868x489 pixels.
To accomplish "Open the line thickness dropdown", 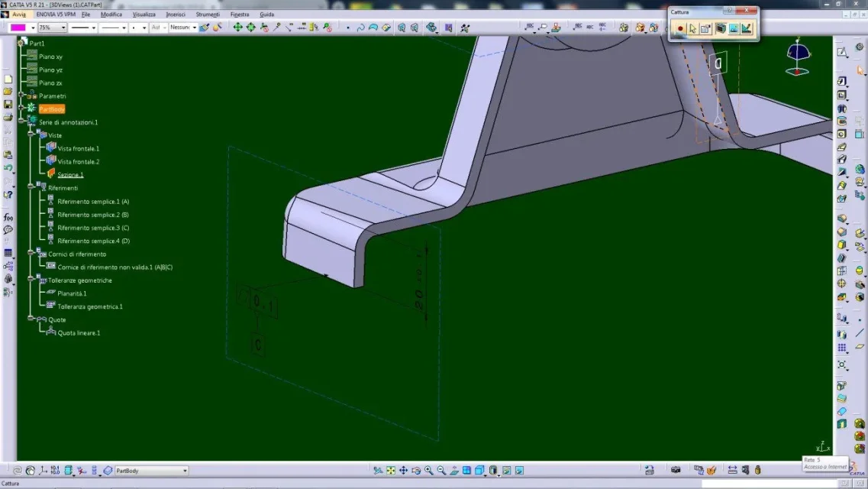I will tap(93, 28).
